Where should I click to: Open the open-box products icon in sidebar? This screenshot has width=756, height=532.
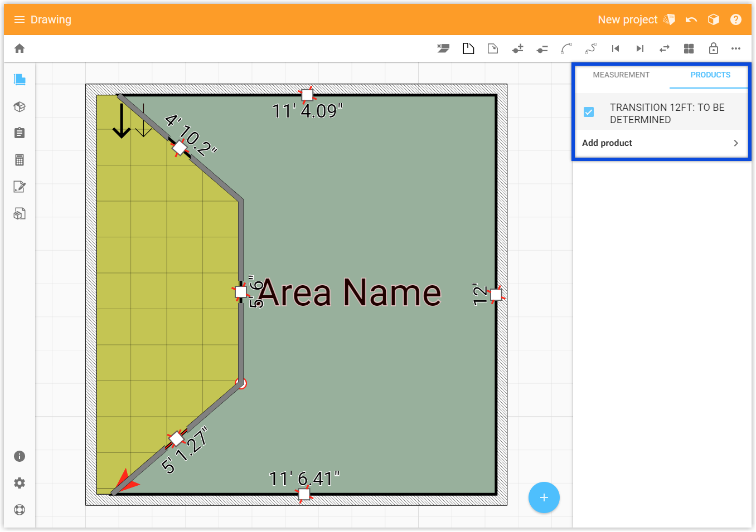coord(20,106)
